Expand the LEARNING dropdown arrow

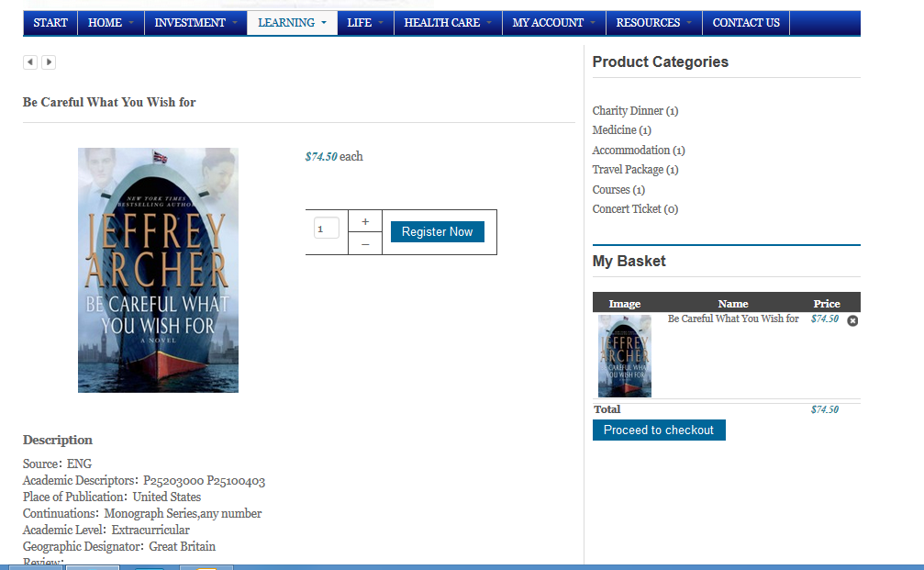pos(324,23)
